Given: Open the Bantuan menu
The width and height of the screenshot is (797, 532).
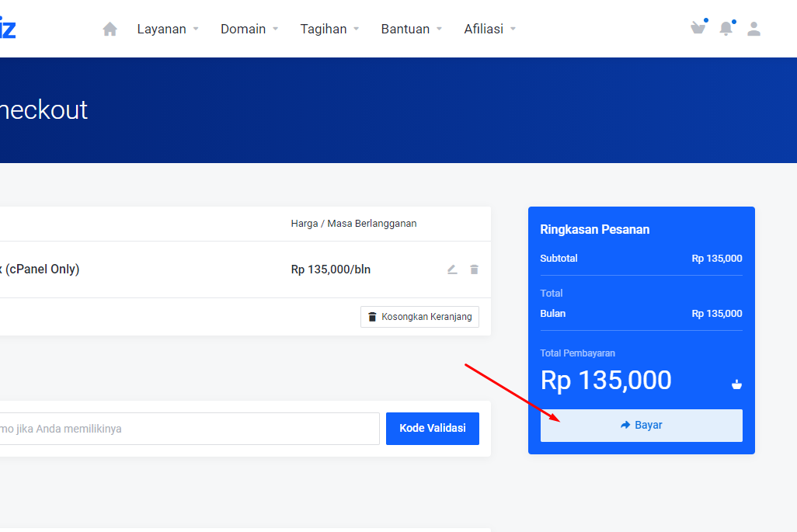Looking at the screenshot, I should pos(411,29).
